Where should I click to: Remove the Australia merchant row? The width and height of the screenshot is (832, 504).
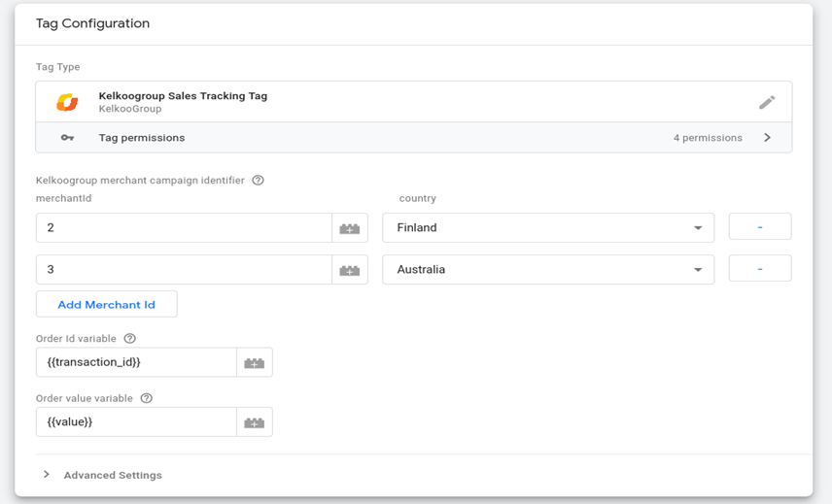[760, 269]
